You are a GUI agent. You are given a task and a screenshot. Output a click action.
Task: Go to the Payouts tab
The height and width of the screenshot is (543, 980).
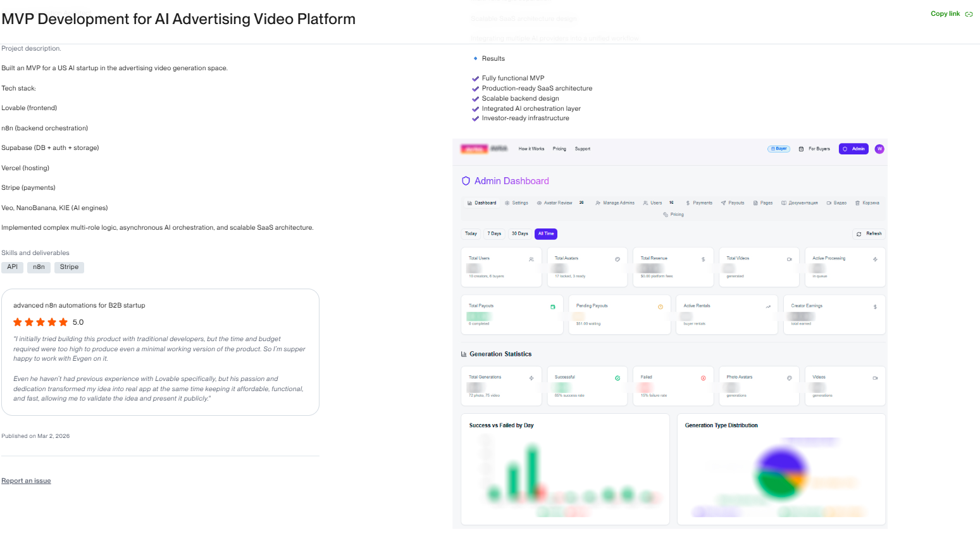(x=733, y=203)
